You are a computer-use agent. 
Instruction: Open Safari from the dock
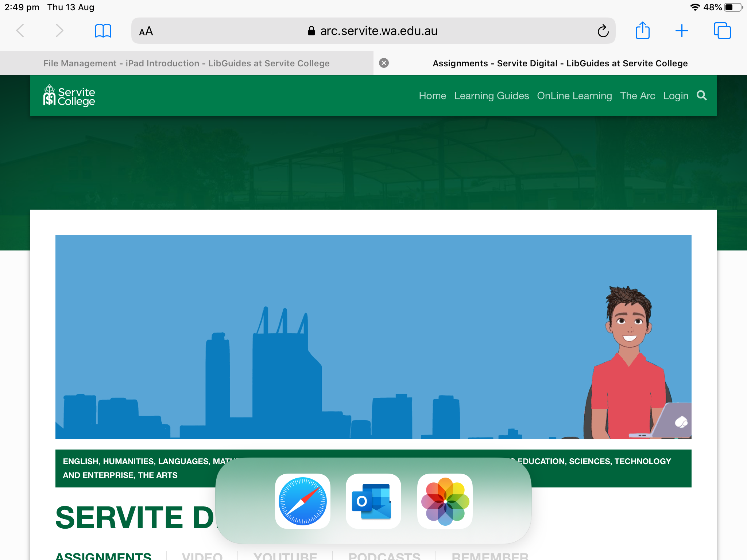[302, 501]
